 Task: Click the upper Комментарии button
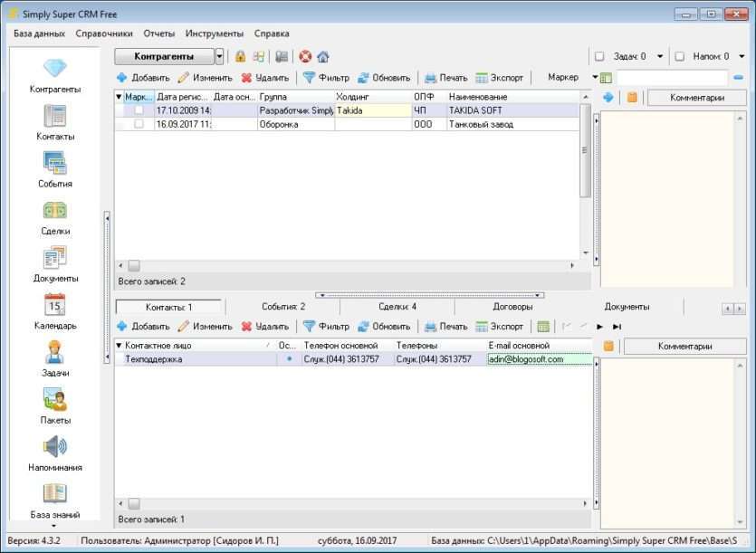click(696, 98)
